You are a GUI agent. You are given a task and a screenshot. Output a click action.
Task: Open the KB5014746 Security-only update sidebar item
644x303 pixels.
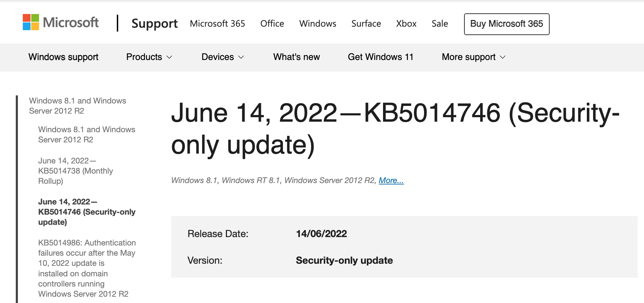[x=87, y=212]
